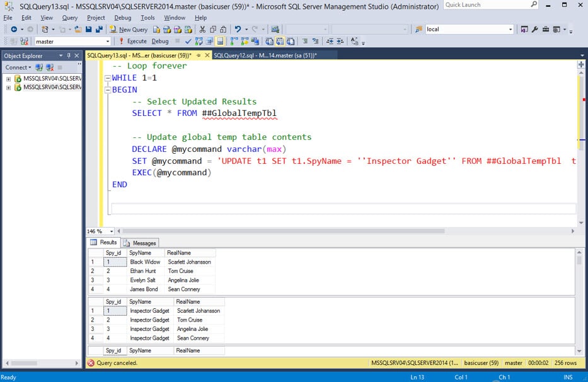Click the Activity Monitor icon

[275, 29]
